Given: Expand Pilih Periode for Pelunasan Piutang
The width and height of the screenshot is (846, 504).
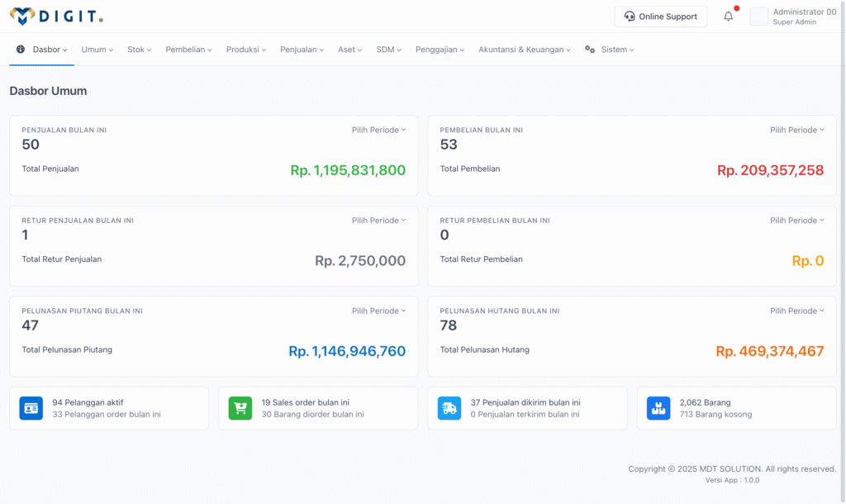Looking at the screenshot, I should point(379,311).
